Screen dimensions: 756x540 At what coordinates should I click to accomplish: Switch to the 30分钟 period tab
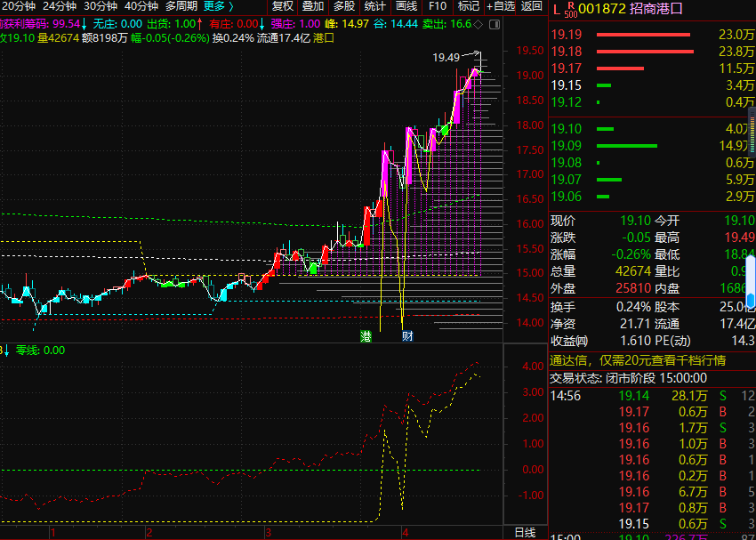pos(101,6)
